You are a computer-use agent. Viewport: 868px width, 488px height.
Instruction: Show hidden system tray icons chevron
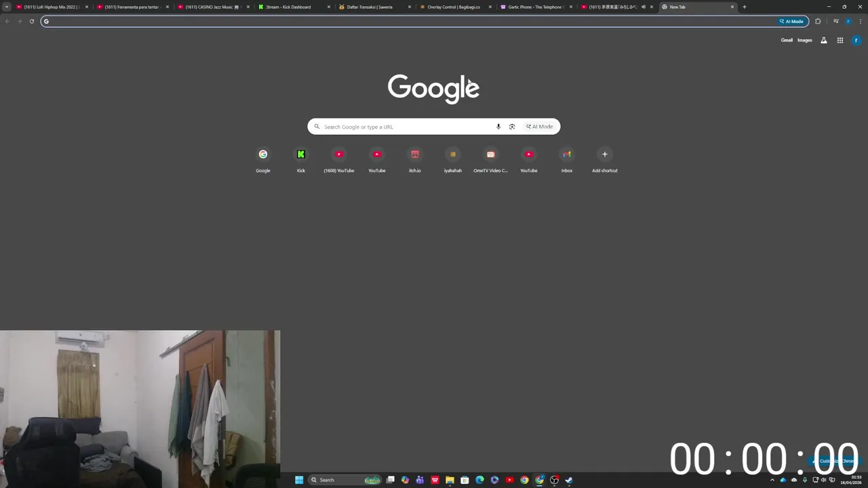(772, 480)
